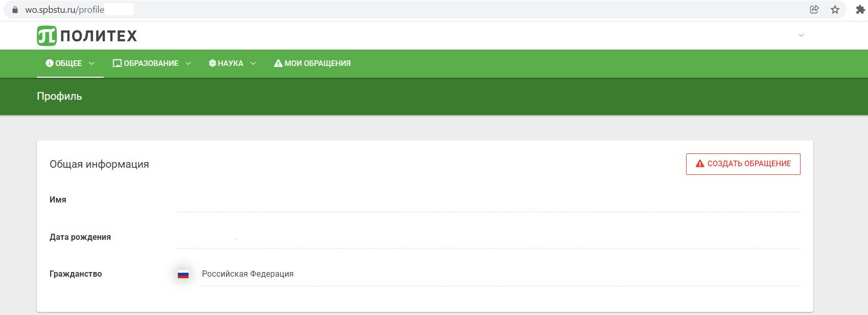Viewport: 868px width, 315px height.
Task: Click the wo.spbstu.ru address bar URL
Action: tap(65, 10)
